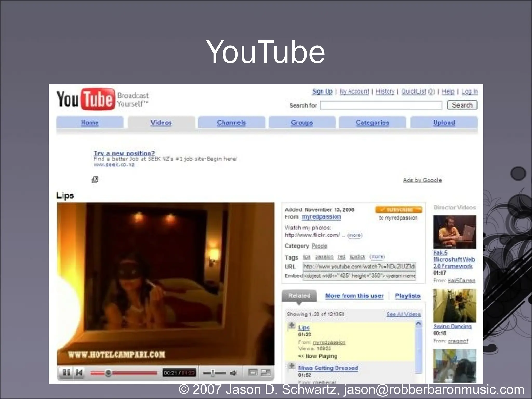The image size is (532, 399).
Task: Open the Swing Dancing title link
Action: click(x=452, y=326)
